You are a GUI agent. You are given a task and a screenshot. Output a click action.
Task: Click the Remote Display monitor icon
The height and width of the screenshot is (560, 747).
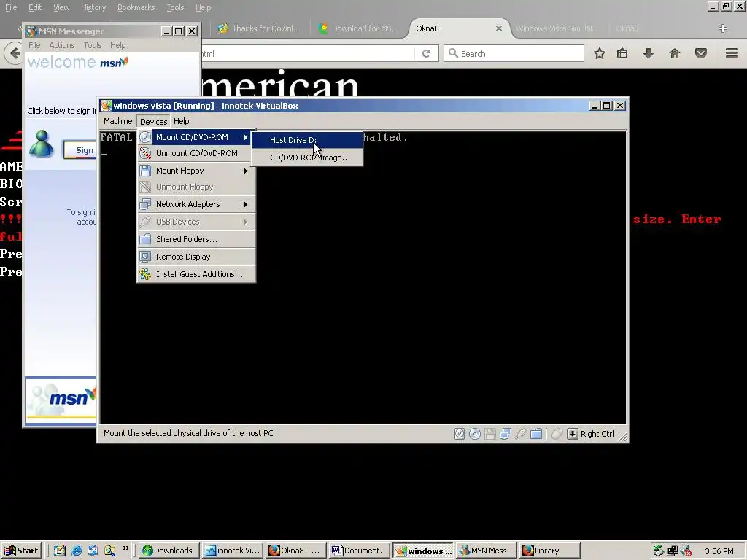tap(145, 257)
